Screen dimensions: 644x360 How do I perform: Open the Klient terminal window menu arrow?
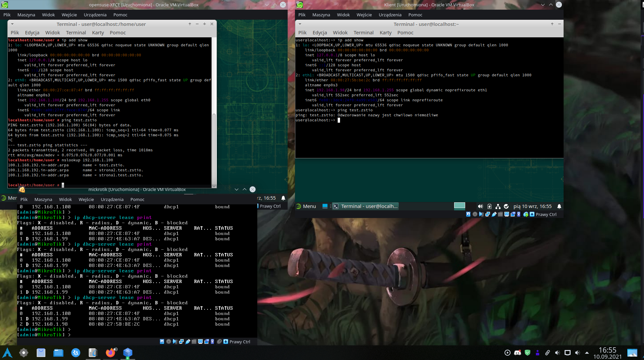[300, 24]
